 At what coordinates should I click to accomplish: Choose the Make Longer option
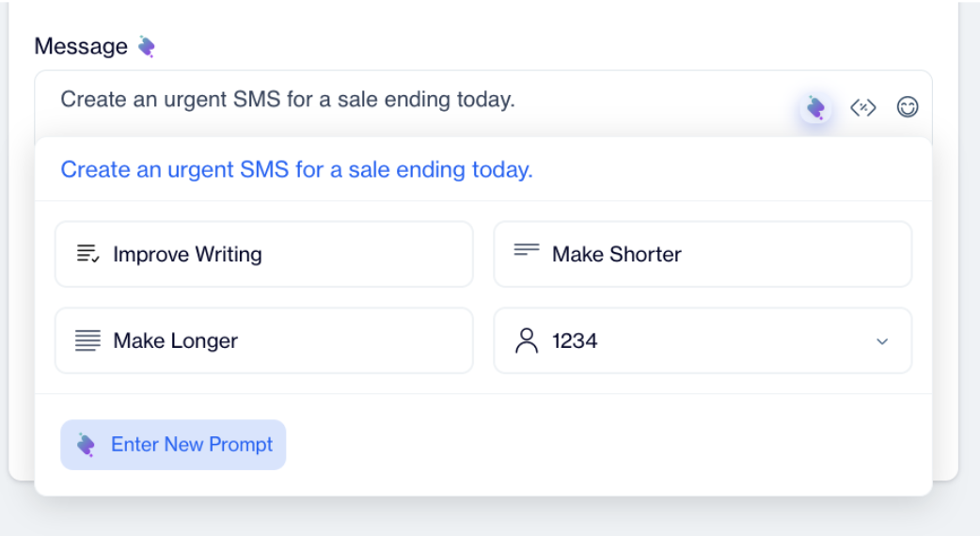(263, 340)
